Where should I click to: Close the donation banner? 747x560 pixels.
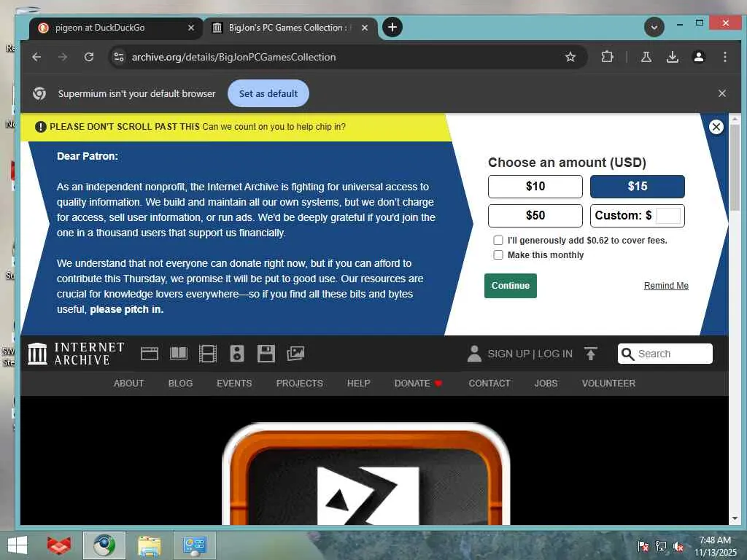point(716,127)
